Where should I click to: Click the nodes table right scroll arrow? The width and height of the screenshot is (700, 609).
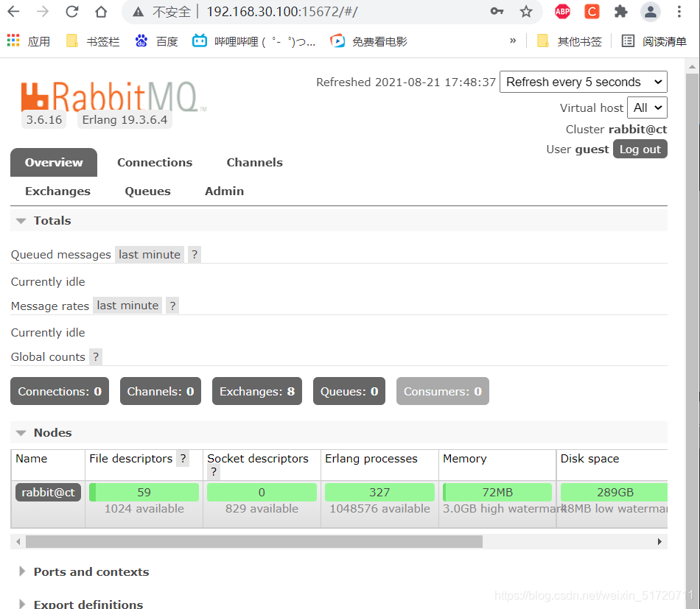[659, 542]
